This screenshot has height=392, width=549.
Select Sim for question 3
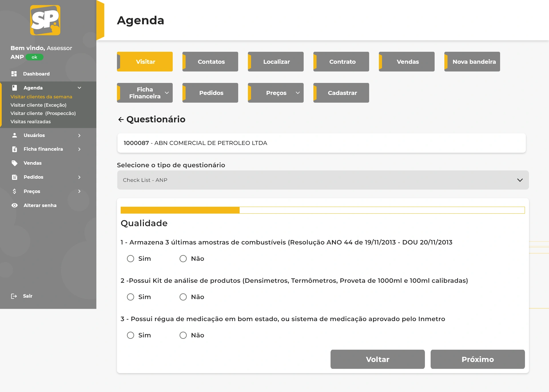pyautogui.click(x=131, y=335)
